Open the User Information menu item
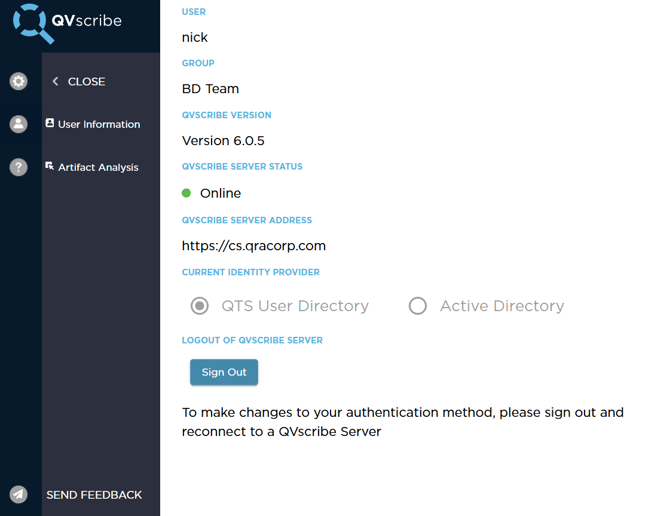670x516 pixels. 99,124
